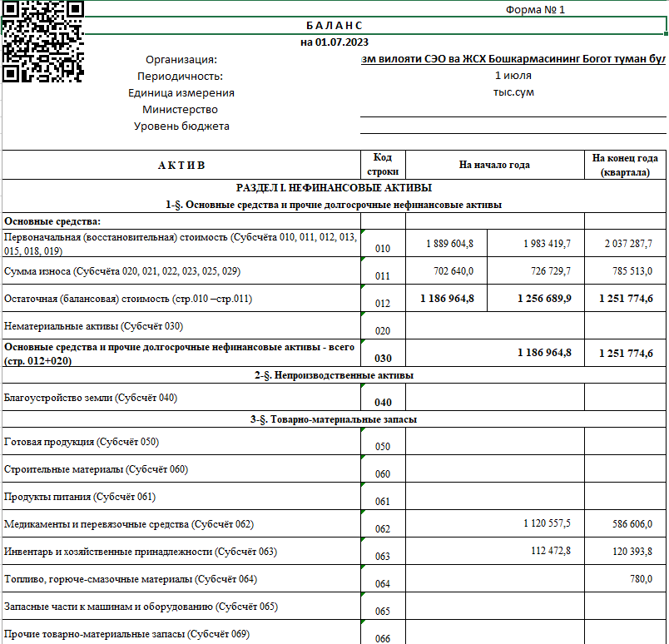Select the 'тыс.сум' cell
The height and width of the screenshot is (644, 669).
[513, 92]
